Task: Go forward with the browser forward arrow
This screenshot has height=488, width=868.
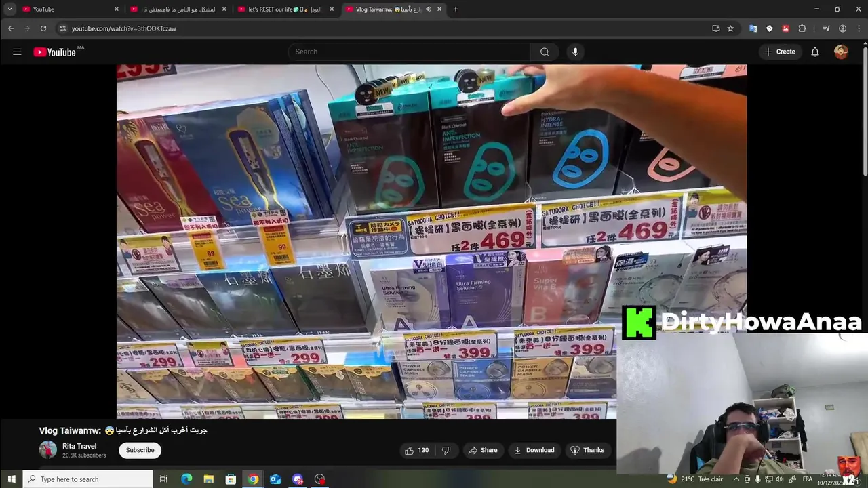Action: (27, 28)
